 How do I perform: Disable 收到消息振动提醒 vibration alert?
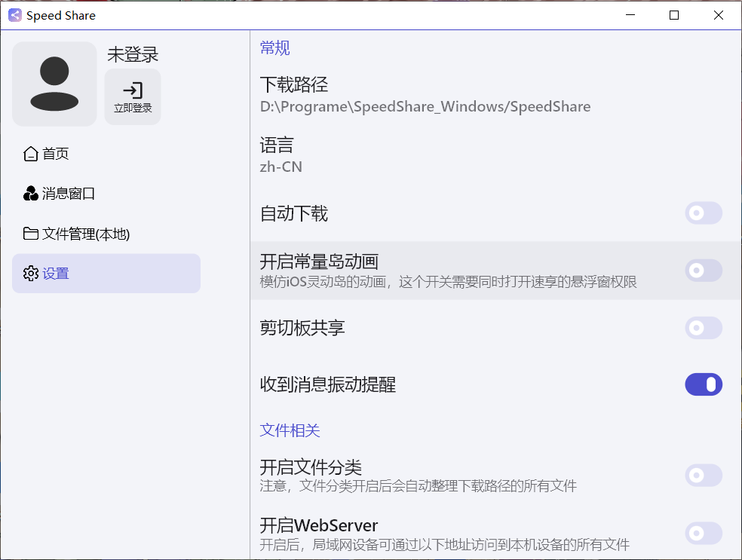(703, 384)
